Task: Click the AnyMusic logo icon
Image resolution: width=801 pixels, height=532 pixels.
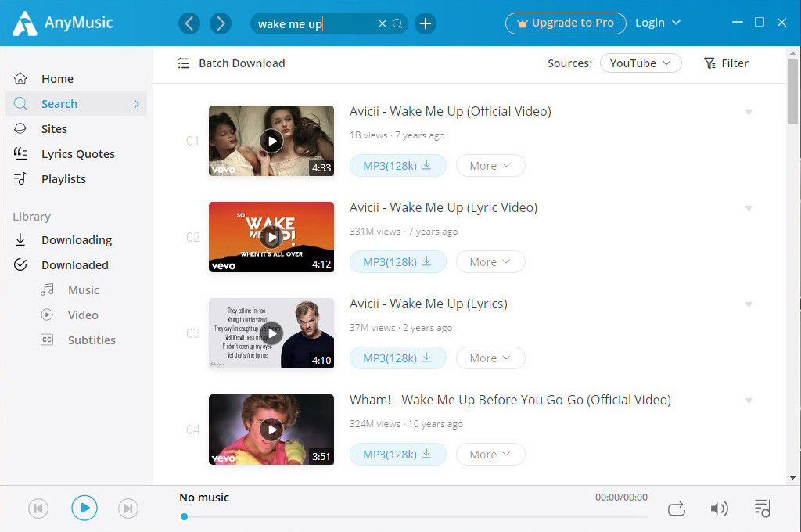Action: coord(24,23)
